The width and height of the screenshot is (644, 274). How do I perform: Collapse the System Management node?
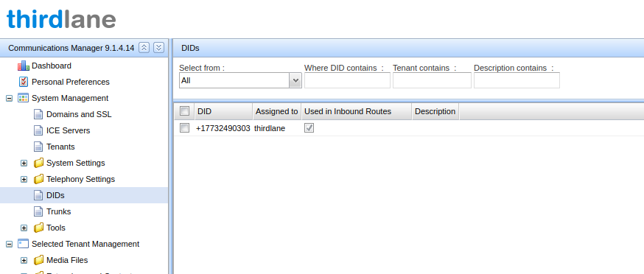point(9,99)
